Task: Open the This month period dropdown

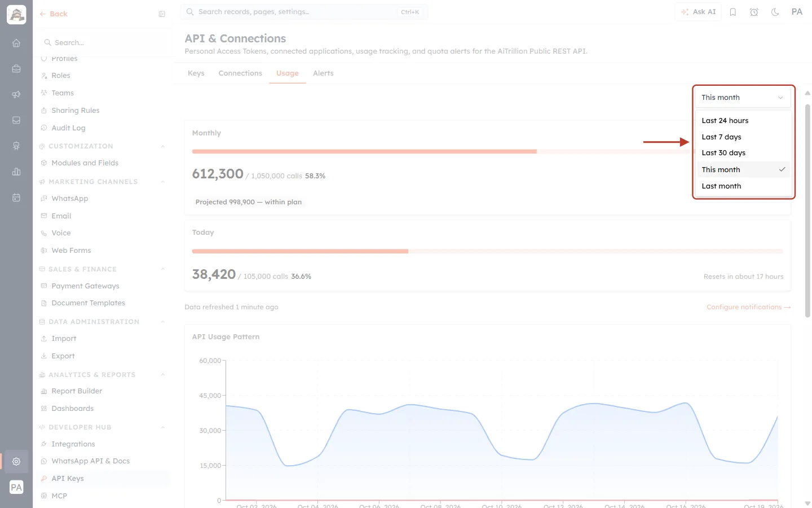Action: point(743,98)
